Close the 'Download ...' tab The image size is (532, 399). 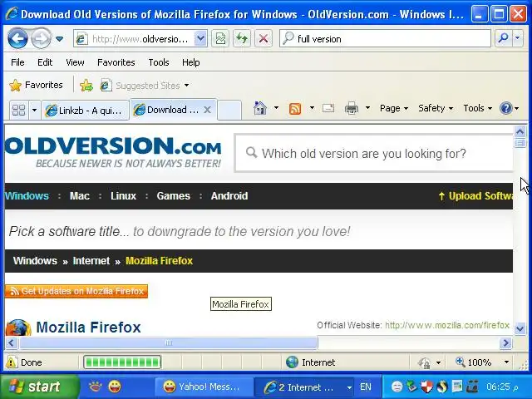point(207,110)
